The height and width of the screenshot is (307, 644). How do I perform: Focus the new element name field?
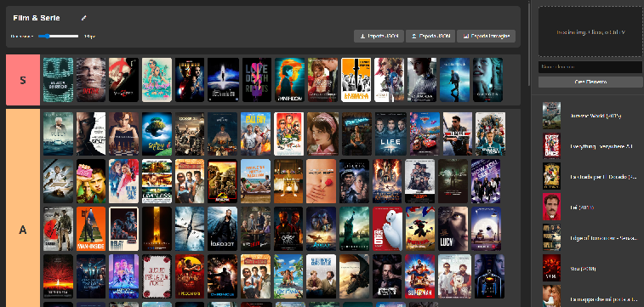(x=590, y=67)
